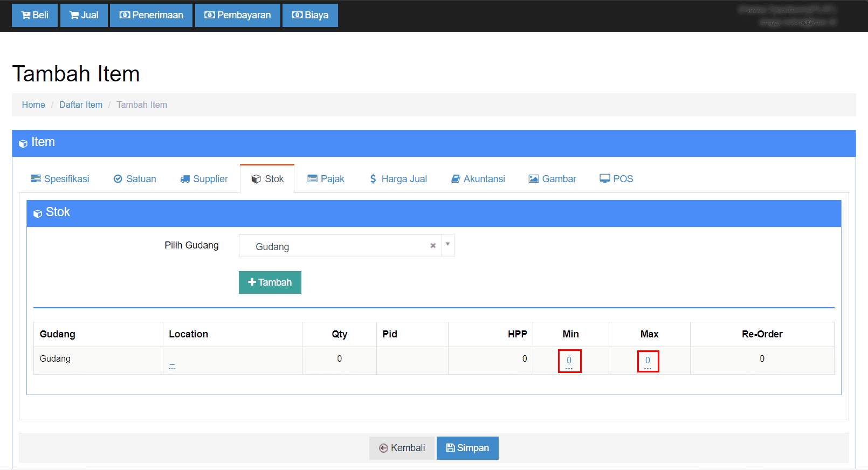Click the Supplier truck icon

point(185,179)
